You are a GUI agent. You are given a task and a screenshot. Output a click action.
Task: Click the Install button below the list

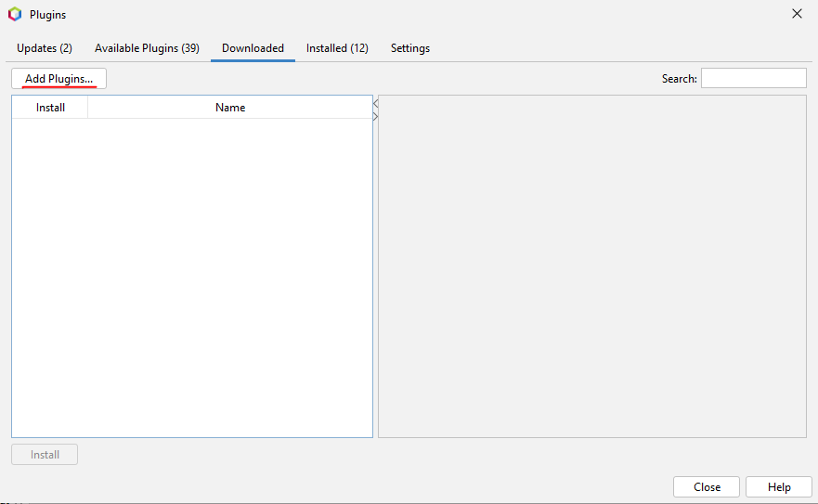(x=45, y=455)
